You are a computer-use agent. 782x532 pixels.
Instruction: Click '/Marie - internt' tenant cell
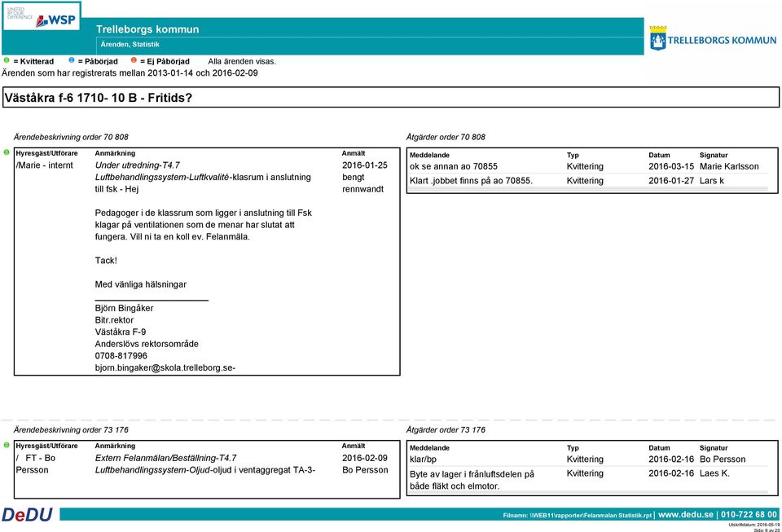[x=44, y=165]
